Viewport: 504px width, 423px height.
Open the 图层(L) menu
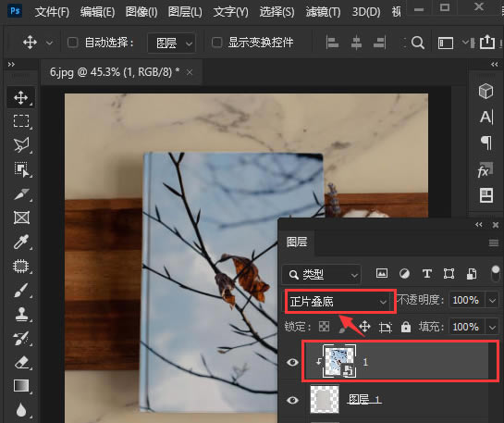[x=185, y=12]
